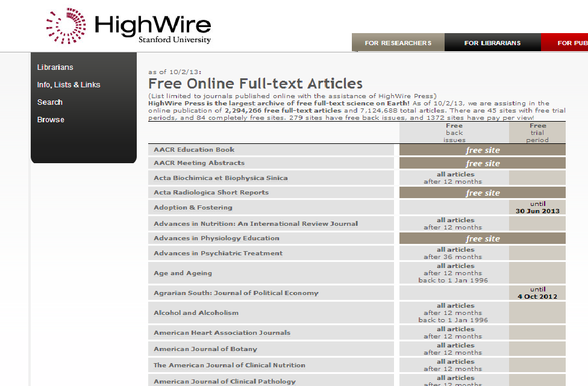The height and width of the screenshot is (386, 588).
Task: Visit the American Journal of Botany
Action: coord(205,349)
